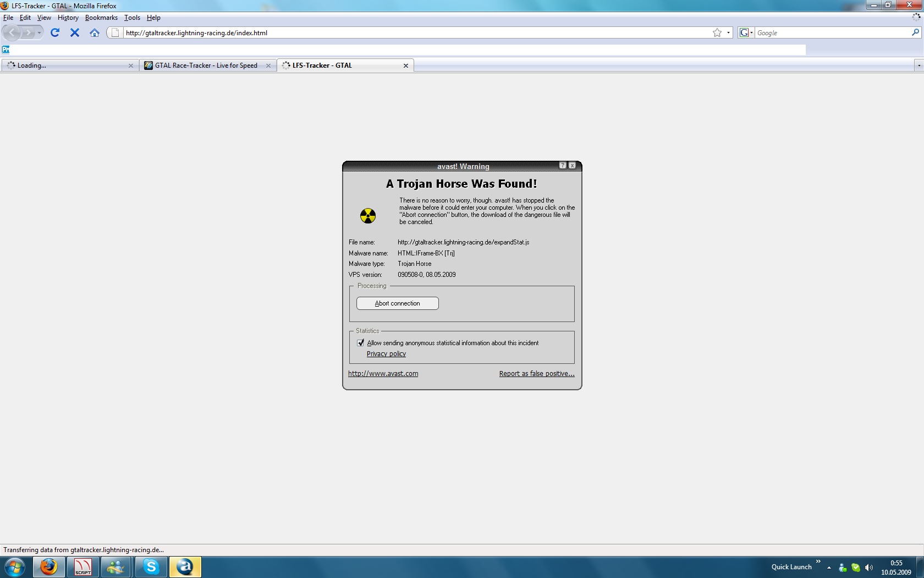Click the Messenger status tray icon
Screen dimensions: 924x578
coord(843,568)
